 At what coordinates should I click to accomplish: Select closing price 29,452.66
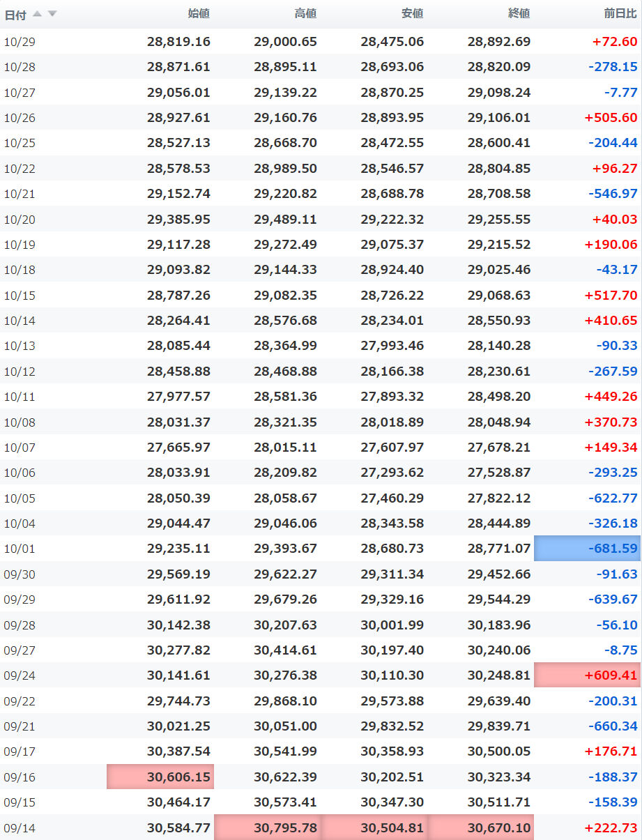point(498,574)
